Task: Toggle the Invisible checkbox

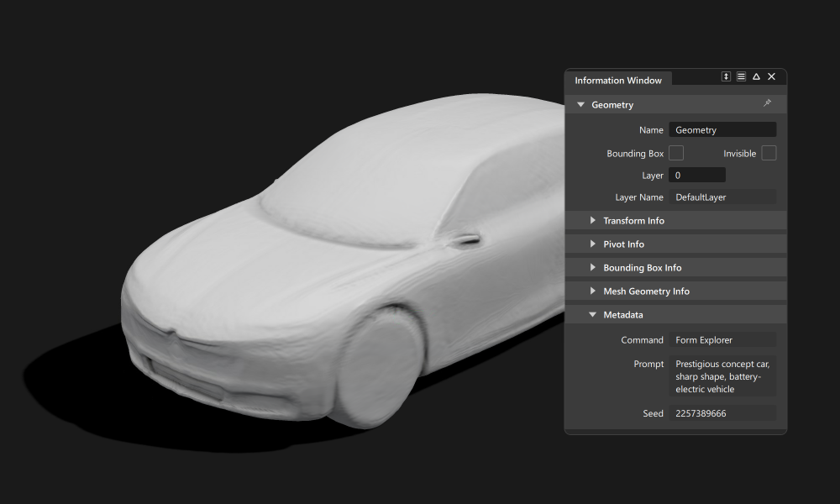Action: (x=769, y=153)
